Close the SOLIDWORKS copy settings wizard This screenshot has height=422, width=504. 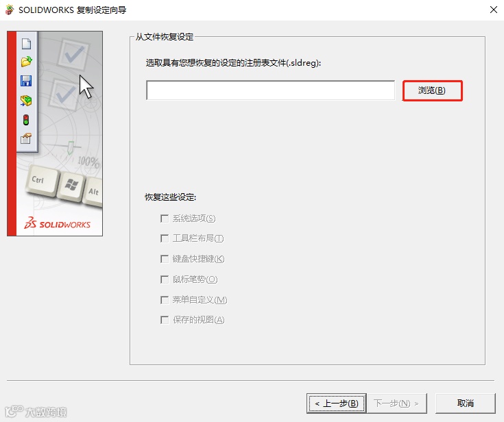click(x=494, y=10)
